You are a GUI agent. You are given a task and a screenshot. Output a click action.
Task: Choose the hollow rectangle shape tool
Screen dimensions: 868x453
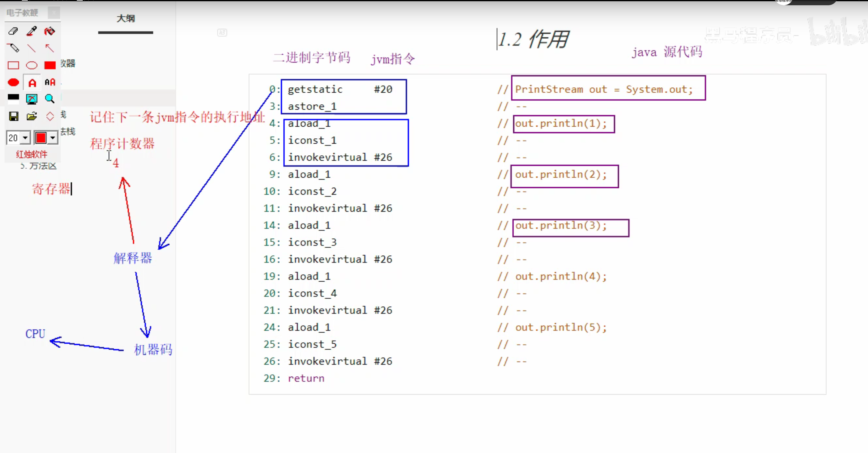[13, 65]
